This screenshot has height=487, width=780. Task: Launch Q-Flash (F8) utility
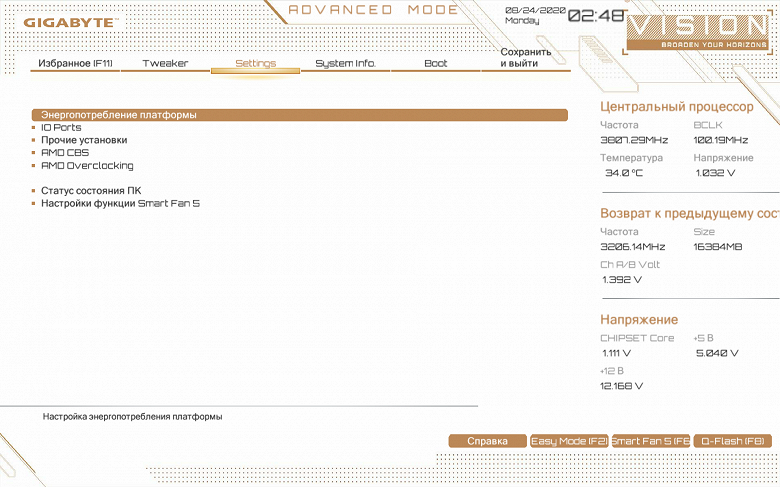click(732, 441)
